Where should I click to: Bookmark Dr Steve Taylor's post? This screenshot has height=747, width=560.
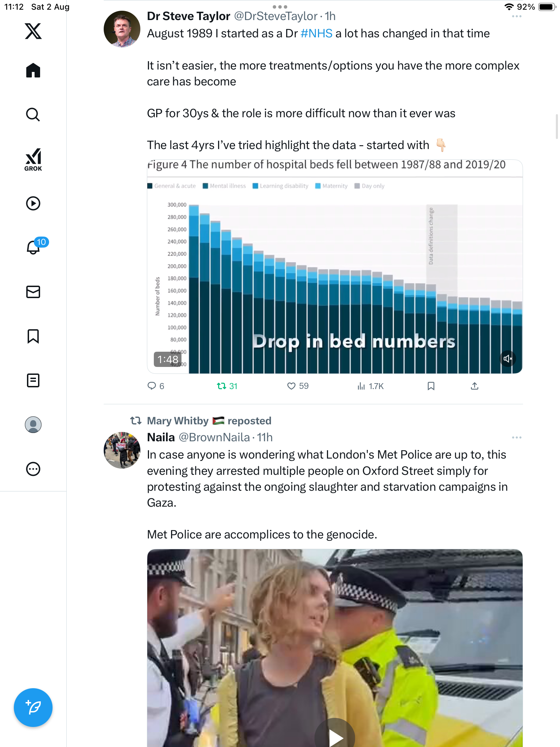[431, 386]
